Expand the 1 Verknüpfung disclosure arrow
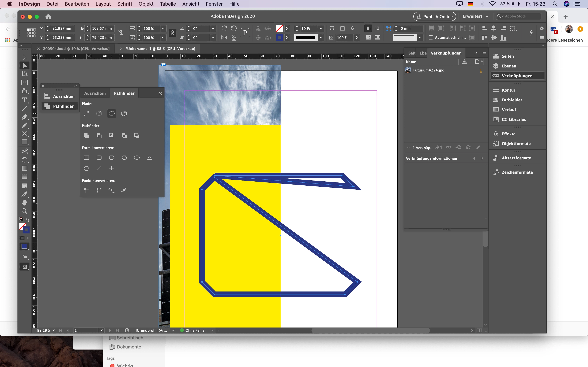The height and width of the screenshot is (367, 588). (408, 147)
